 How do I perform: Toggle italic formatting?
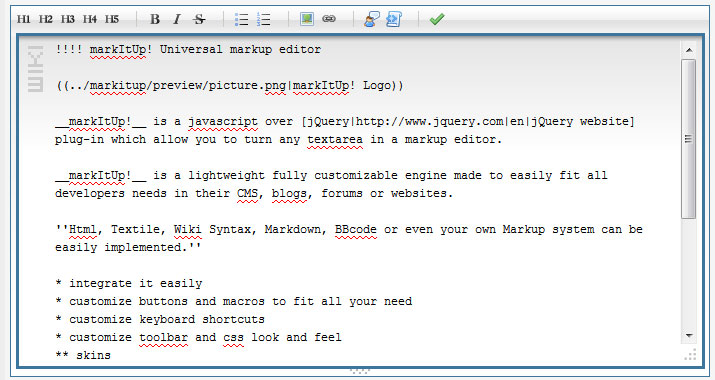(x=177, y=19)
